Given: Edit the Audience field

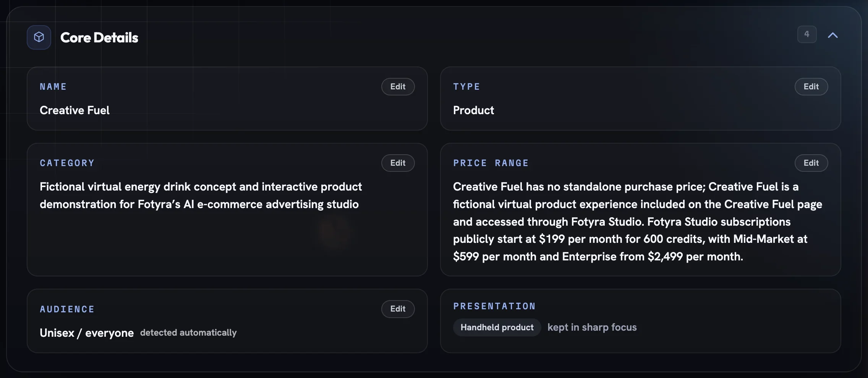Looking at the screenshot, I should (x=398, y=309).
